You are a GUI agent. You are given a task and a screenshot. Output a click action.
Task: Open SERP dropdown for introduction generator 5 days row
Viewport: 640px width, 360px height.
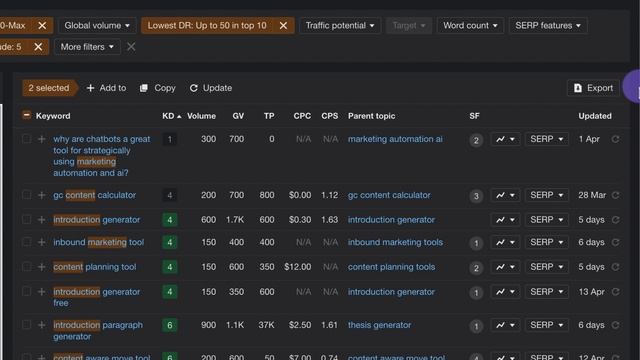(x=547, y=220)
